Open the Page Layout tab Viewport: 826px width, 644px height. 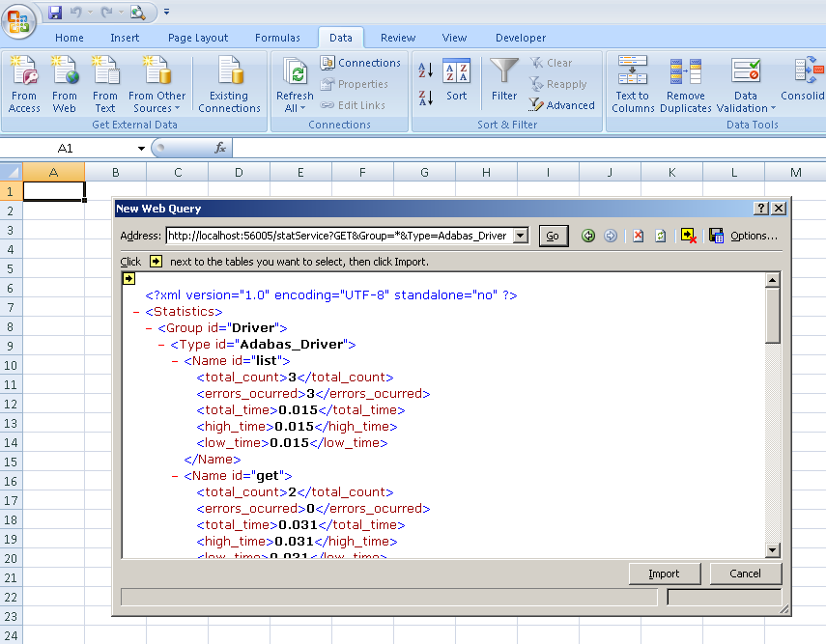pos(198,38)
